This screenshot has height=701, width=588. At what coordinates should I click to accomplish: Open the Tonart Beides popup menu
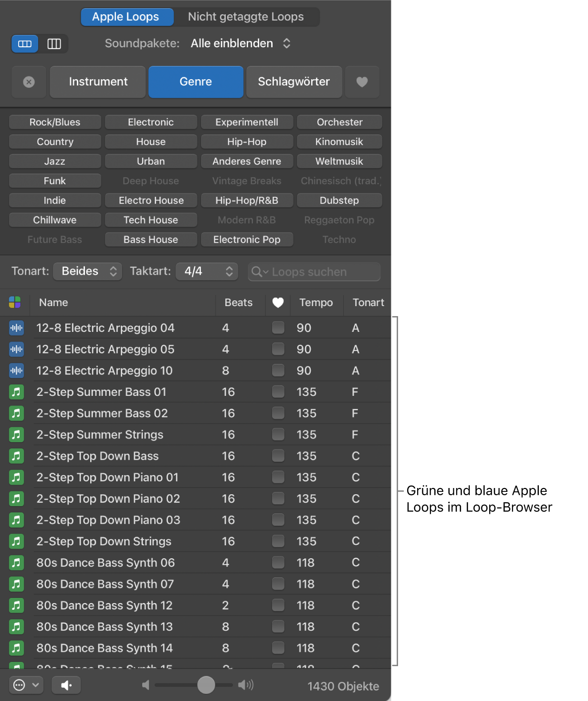88,271
